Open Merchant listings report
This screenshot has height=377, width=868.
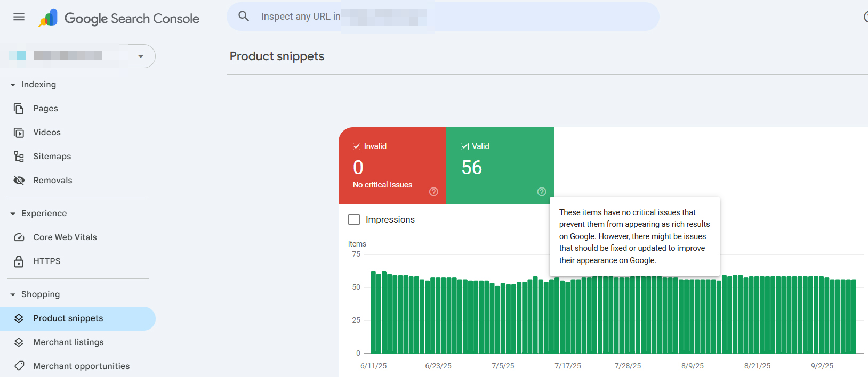(x=68, y=342)
